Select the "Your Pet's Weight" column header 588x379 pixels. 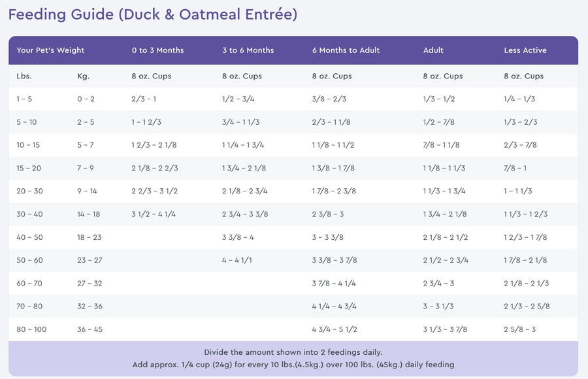click(50, 50)
